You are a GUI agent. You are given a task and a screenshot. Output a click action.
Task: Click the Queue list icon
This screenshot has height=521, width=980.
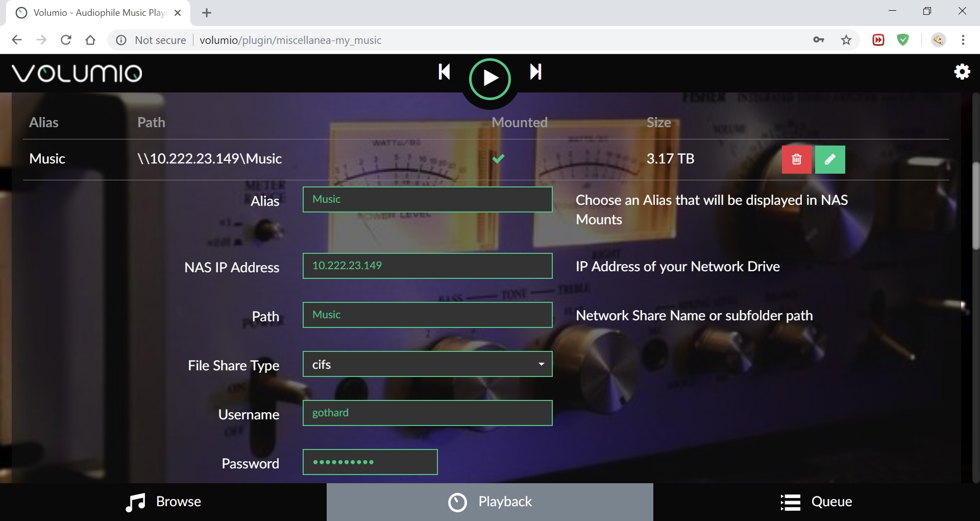791,502
